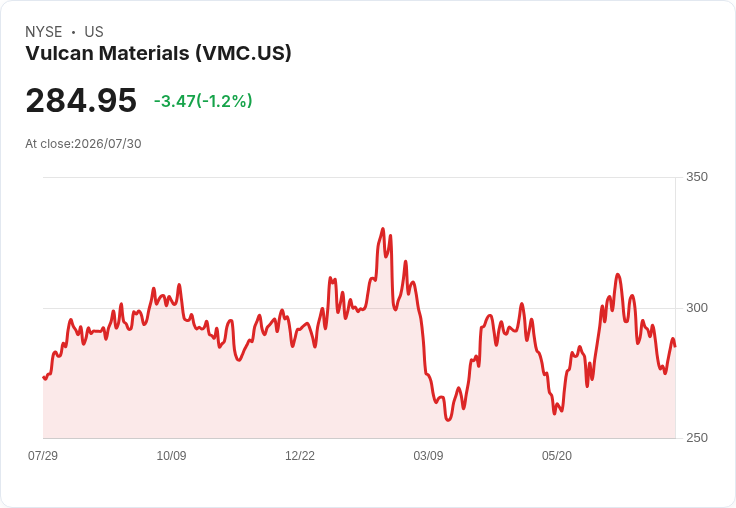The height and width of the screenshot is (508, 736).
Task: Click the chart's highest peak near 330
Action: click(x=383, y=229)
